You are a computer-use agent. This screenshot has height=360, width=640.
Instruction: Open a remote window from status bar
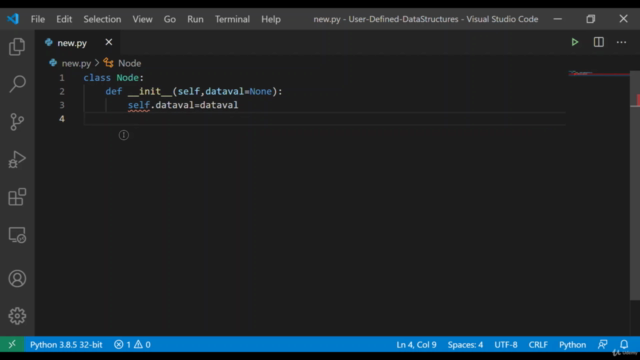[12, 344]
